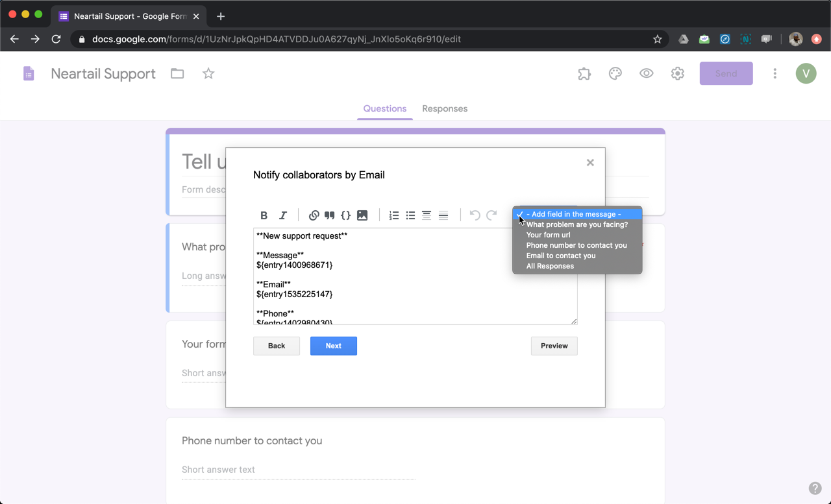Open the help question mark button

tap(815, 488)
